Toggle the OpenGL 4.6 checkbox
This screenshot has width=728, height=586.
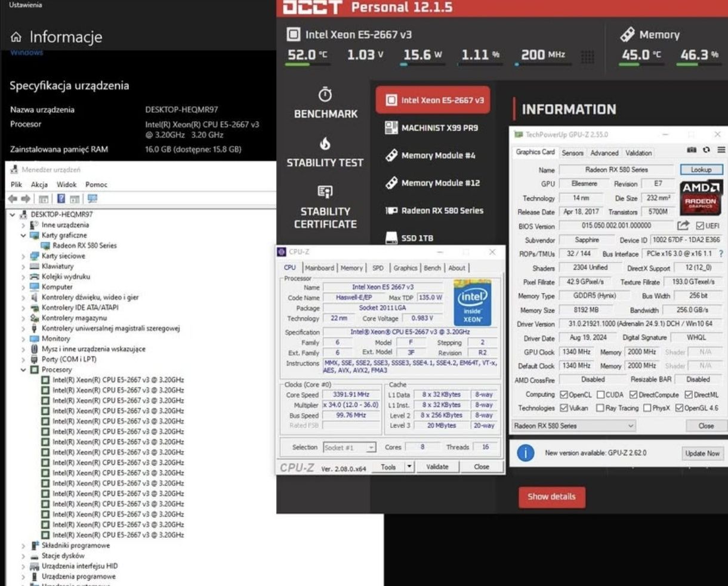(679, 408)
